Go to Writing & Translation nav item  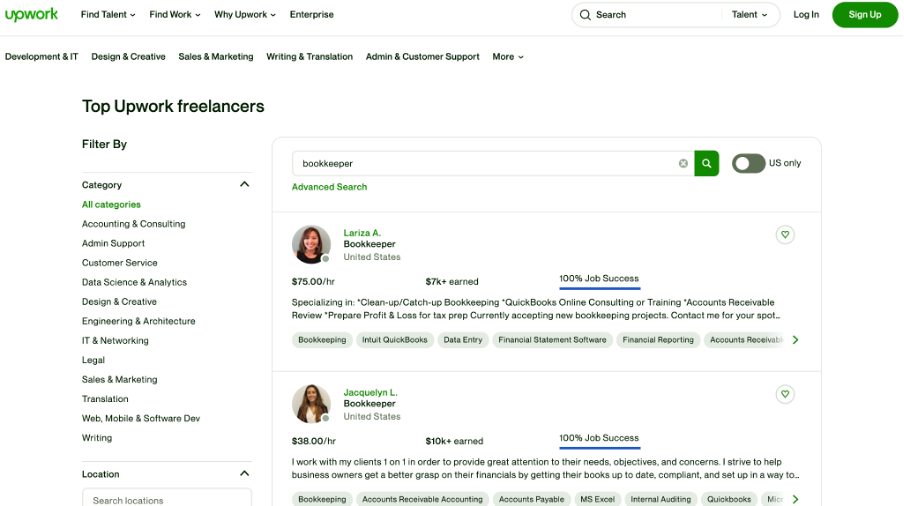coord(310,56)
